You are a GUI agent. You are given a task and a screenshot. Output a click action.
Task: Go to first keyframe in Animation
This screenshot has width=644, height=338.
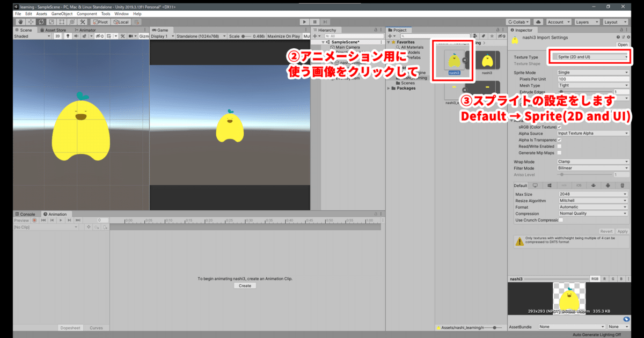tap(43, 221)
